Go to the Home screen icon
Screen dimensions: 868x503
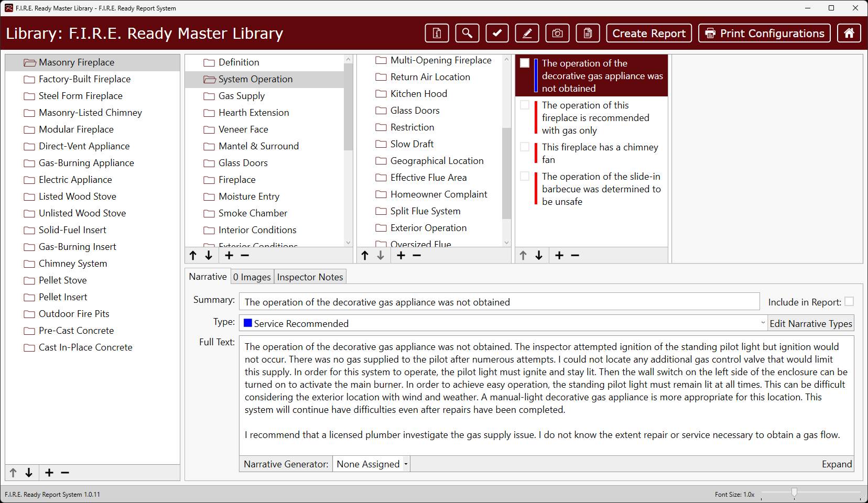coord(849,32)
